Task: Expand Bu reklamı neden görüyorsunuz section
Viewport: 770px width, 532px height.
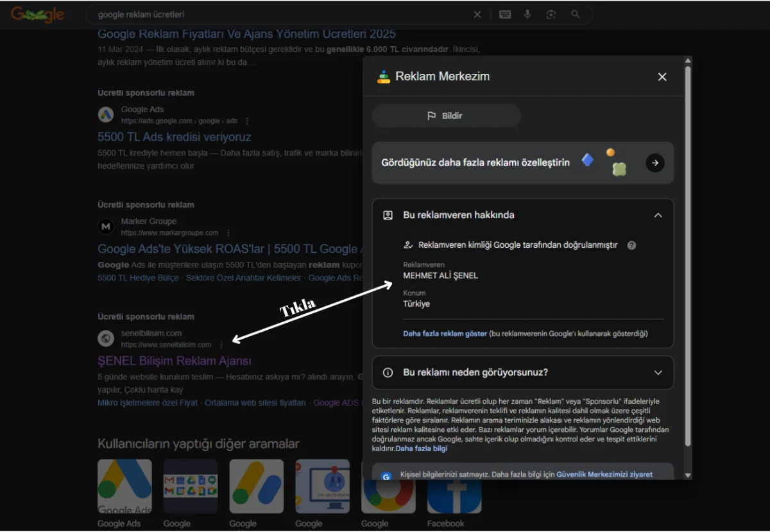Action: coord(658,372)
